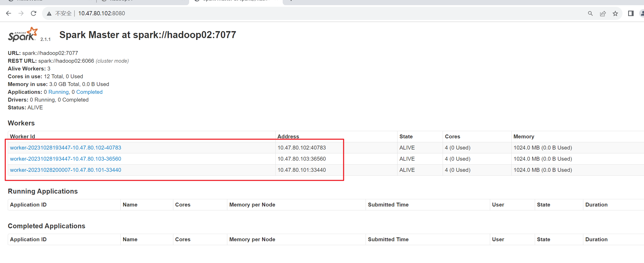Click Duration header in Completed Applications

point(596,239)
